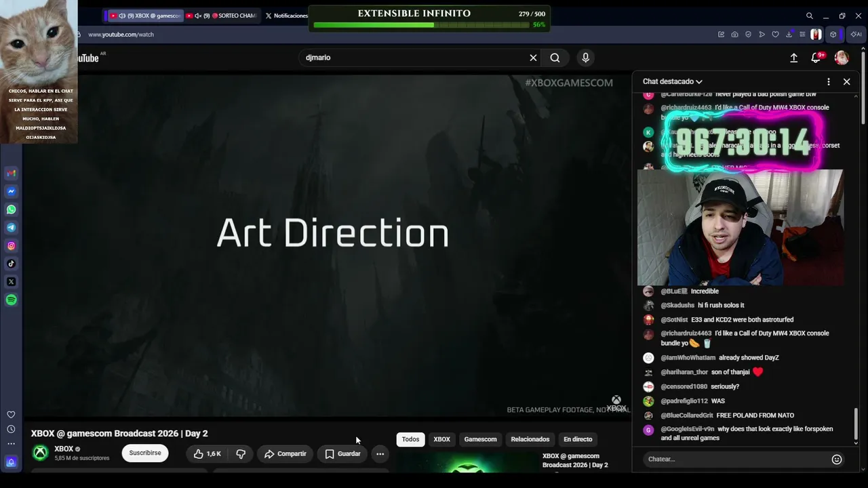Select the Todos filter chip
868x488 pixels.
tap(410, 439)
